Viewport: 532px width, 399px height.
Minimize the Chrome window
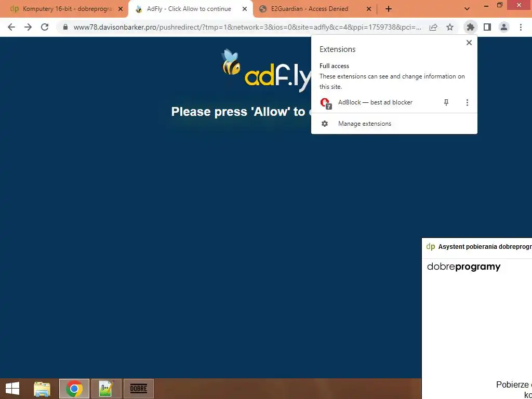(x=486, y=5)
